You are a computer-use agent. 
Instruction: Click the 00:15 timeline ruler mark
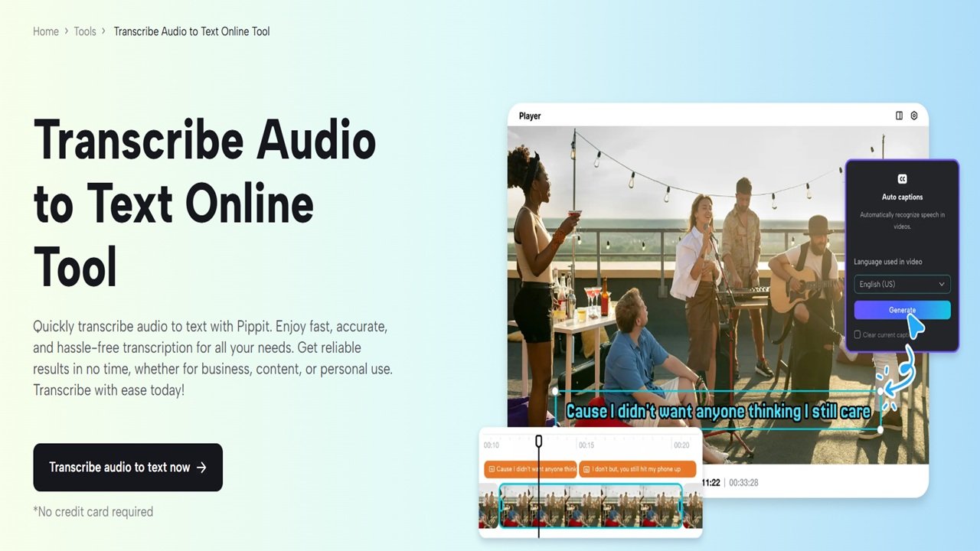tap(586, 445)
